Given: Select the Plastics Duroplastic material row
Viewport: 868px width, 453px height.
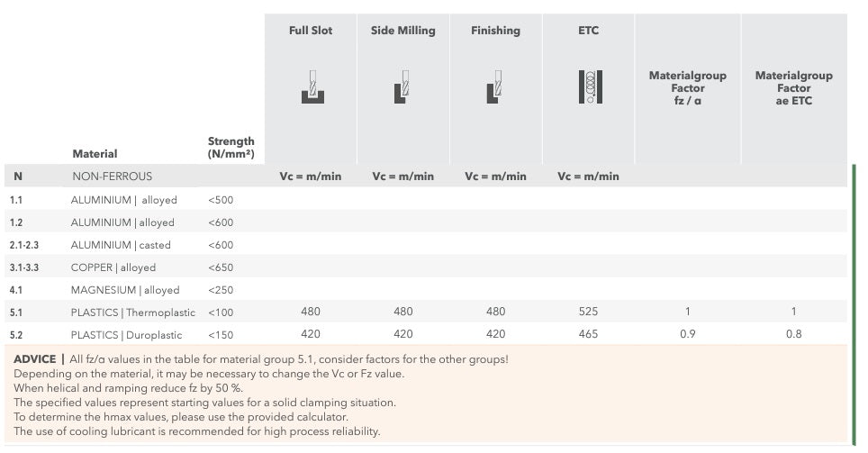Looking at the screenshot, I should point(426,334).
